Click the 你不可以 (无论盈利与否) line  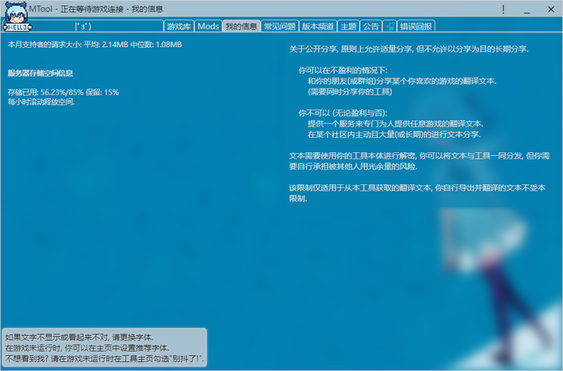pyautogui.click(x=343, y=113)
